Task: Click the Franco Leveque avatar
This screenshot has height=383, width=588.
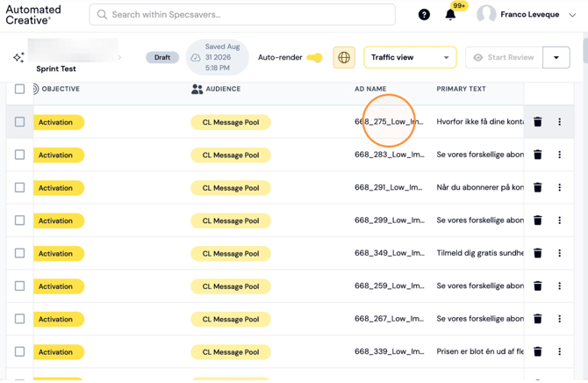Action: (x=486, y=14)
